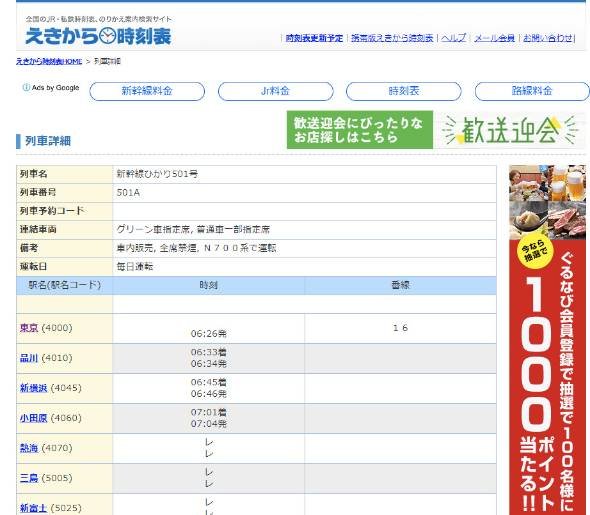Open the 小田原 (4060) station link
This screenshot has height=515, width=590.
33,418
